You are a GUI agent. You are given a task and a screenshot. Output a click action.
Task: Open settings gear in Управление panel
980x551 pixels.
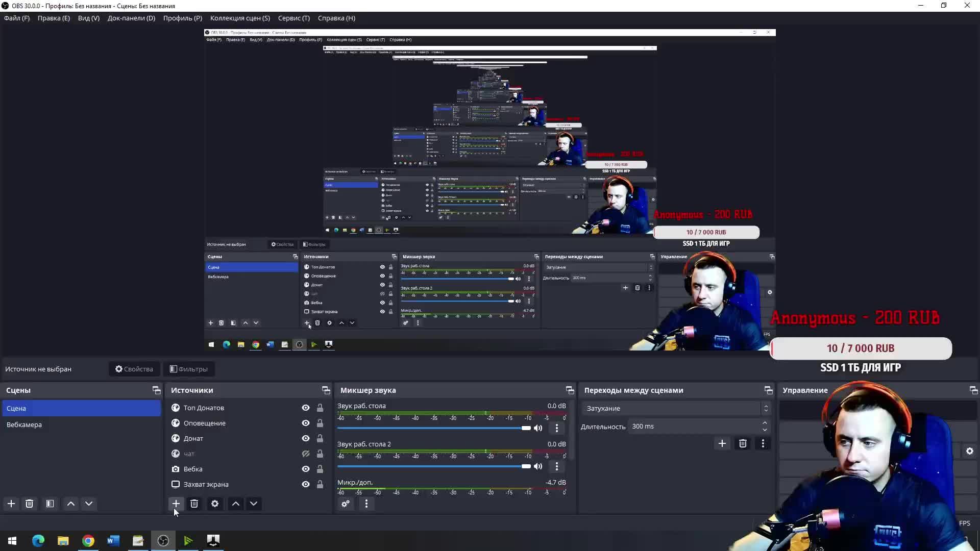click(970, 451)
